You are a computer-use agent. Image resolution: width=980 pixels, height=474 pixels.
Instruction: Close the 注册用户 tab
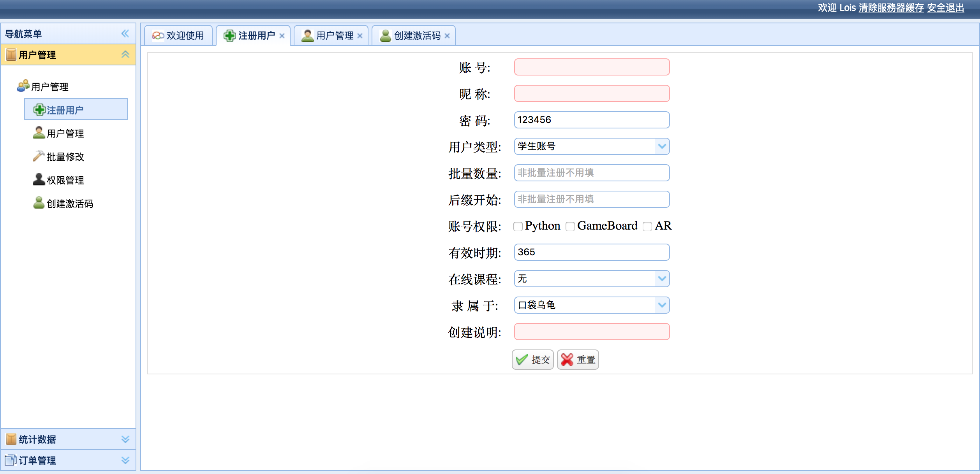click(x=282, y=36)
